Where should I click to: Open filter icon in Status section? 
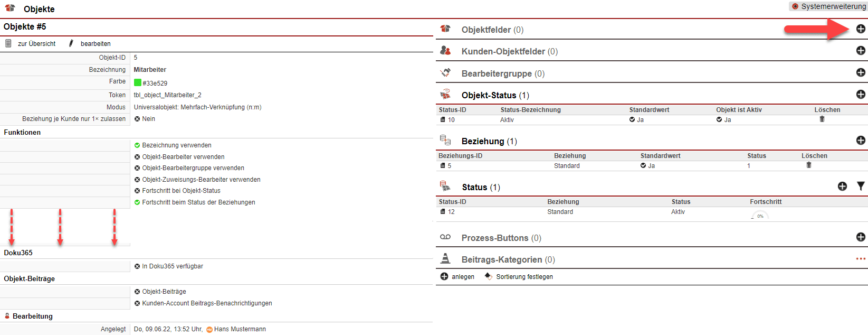tap(861, 187)
